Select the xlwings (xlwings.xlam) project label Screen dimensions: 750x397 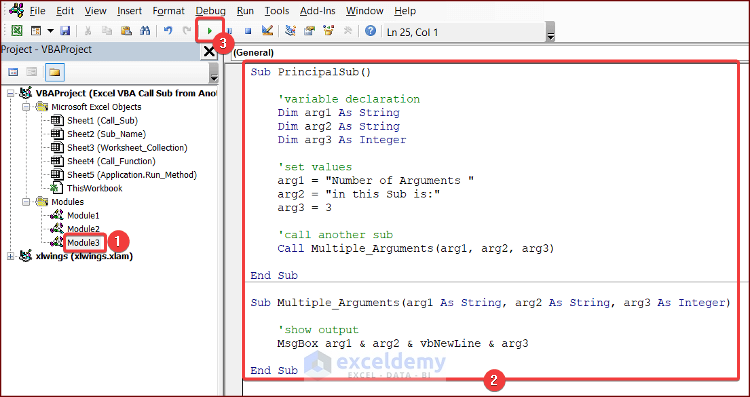click(x=84, y=256)
